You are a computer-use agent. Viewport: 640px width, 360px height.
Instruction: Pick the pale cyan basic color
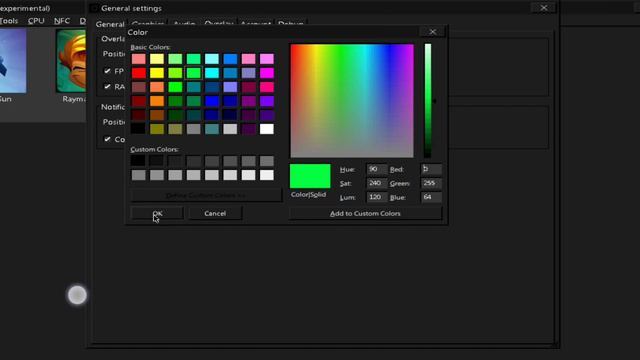coord(212,59)
